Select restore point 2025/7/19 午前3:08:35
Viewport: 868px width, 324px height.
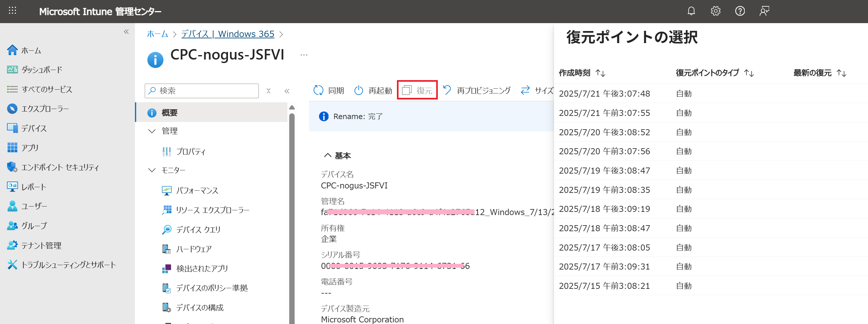coord(711,190)
